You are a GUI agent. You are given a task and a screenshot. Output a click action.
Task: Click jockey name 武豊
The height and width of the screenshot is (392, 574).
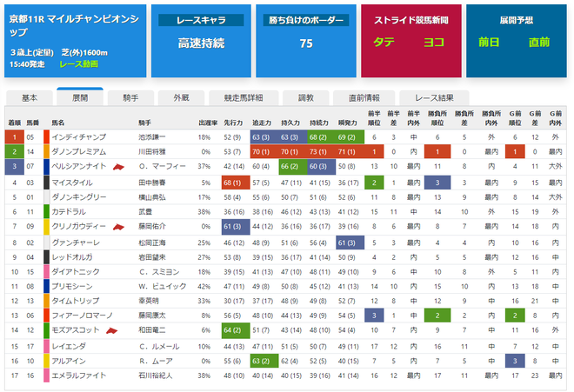click(x=145, y=211)
